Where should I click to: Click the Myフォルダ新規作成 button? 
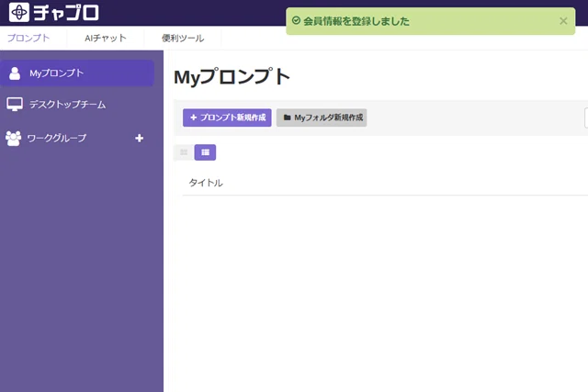click(322, 118)
